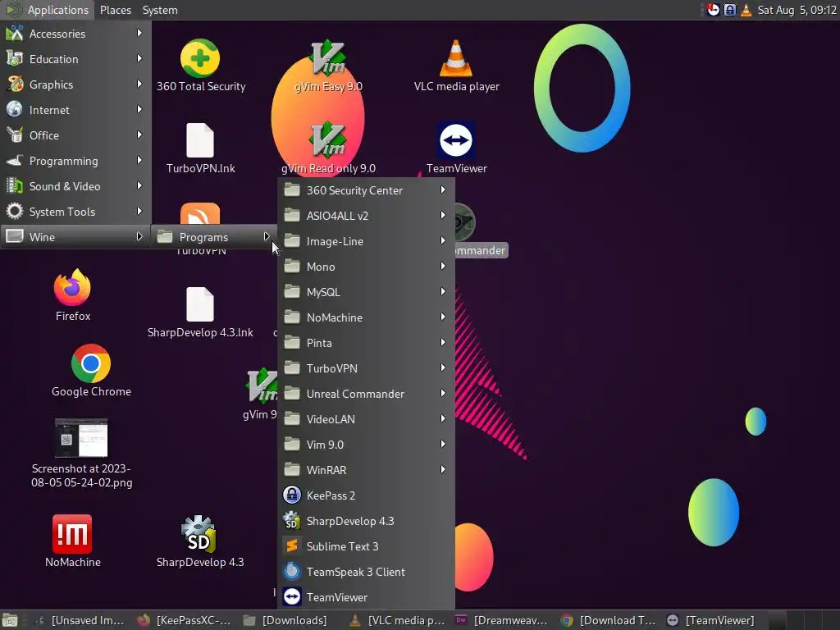
Task: Switch to Dreamweaver taskbar window
Action: (x=502, y=620)
